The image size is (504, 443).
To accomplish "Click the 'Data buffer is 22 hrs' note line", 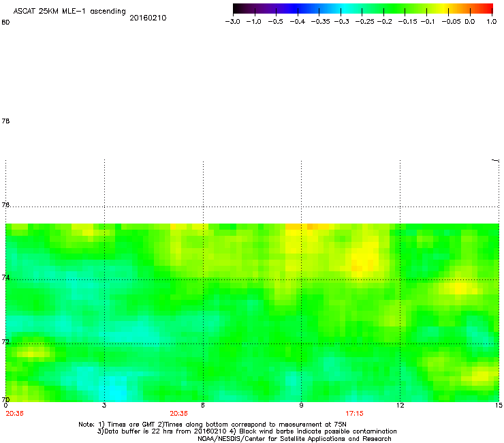I will [x=247, y=431].
